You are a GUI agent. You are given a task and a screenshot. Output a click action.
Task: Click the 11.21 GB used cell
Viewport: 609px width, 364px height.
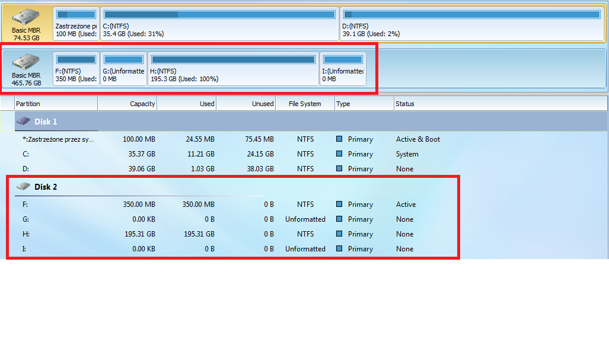[201, 154]
